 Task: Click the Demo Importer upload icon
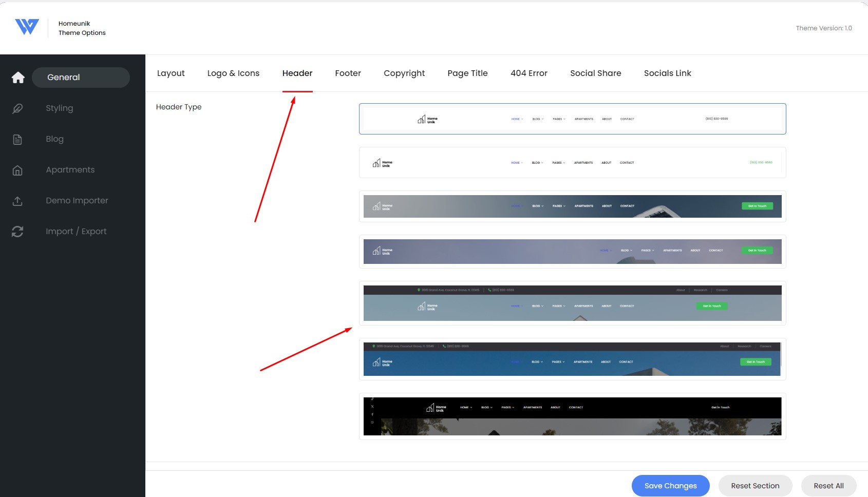(x=17, y=201)
